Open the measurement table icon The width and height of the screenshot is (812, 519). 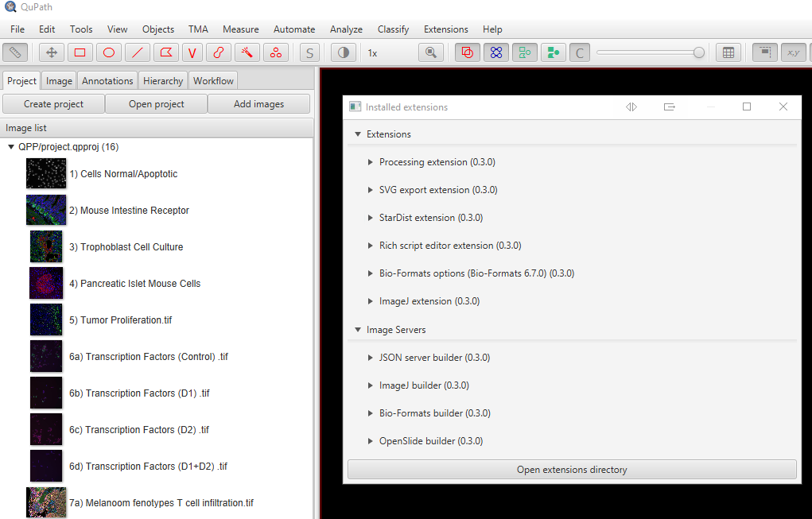click(x=728, y=52)
